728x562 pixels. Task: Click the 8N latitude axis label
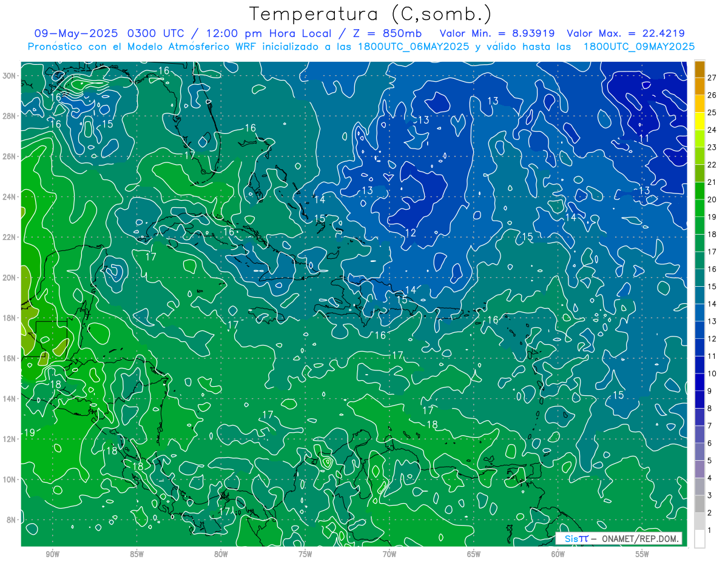(11, 520)
